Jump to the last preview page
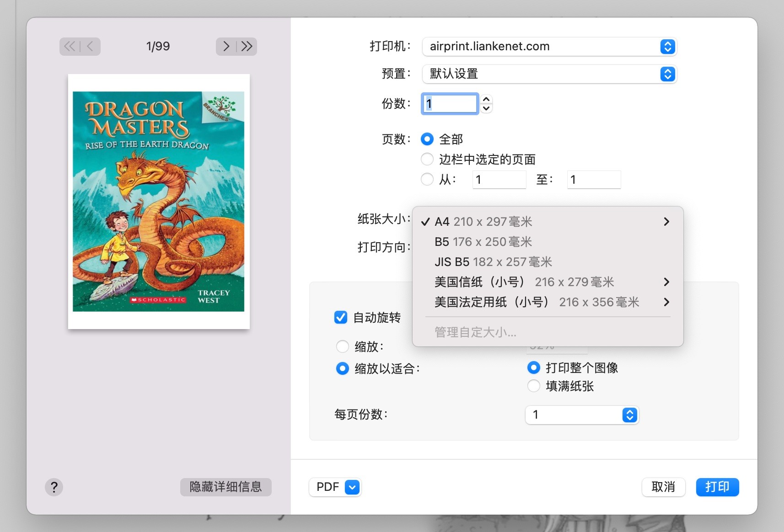This screenshot has height=532, width=784. coord(247,46)
